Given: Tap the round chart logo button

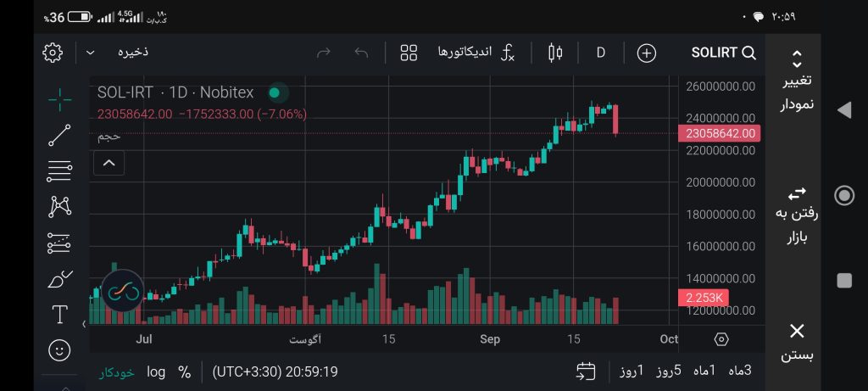Looking at the screenshot, I should 123,291.
